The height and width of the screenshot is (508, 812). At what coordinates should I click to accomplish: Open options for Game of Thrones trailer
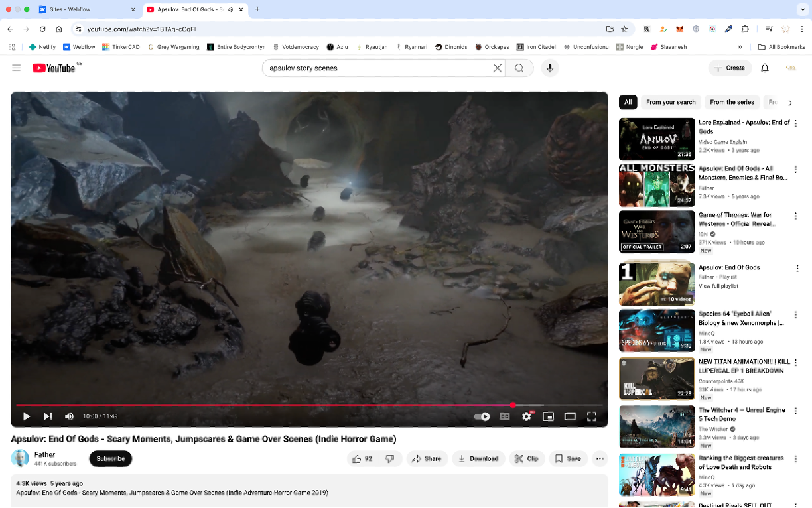[797, 216]
